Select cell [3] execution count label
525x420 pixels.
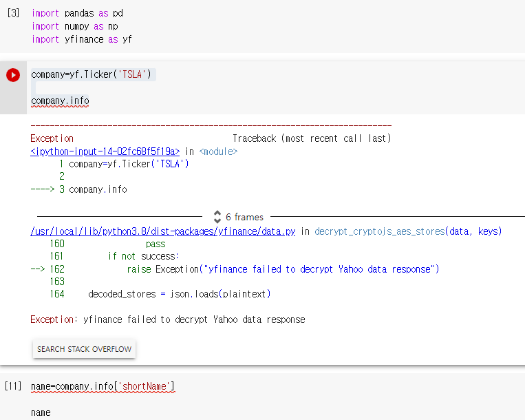pyautogui.click(x=13, y=13)
